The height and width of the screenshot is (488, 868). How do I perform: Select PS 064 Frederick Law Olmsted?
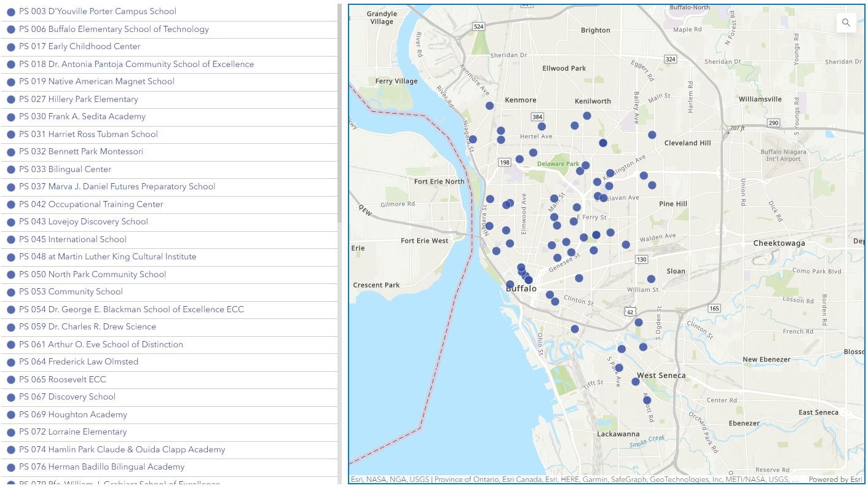point(80,361)
